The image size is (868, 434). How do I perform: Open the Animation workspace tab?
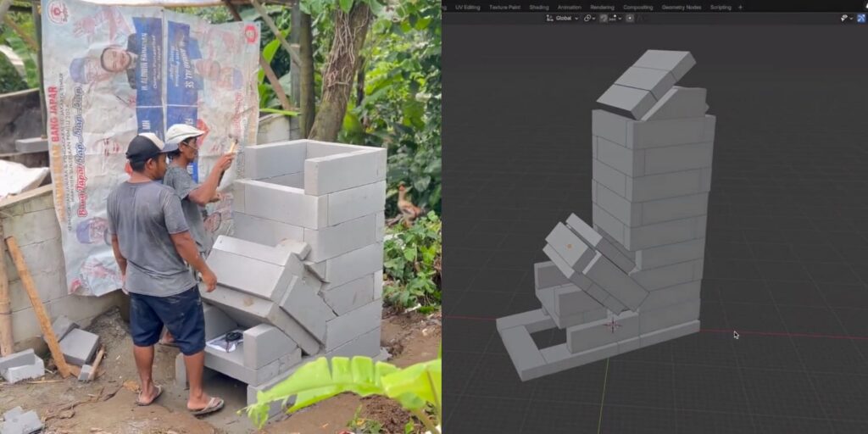[x=570, y=7]
